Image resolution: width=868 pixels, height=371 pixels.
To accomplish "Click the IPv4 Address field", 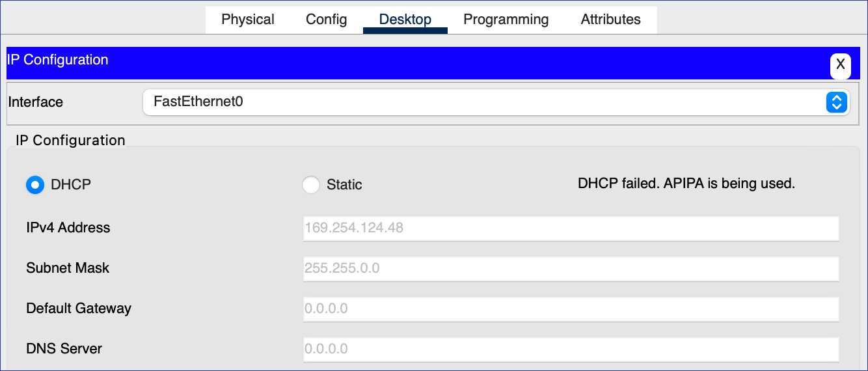I will pos(571,228).
